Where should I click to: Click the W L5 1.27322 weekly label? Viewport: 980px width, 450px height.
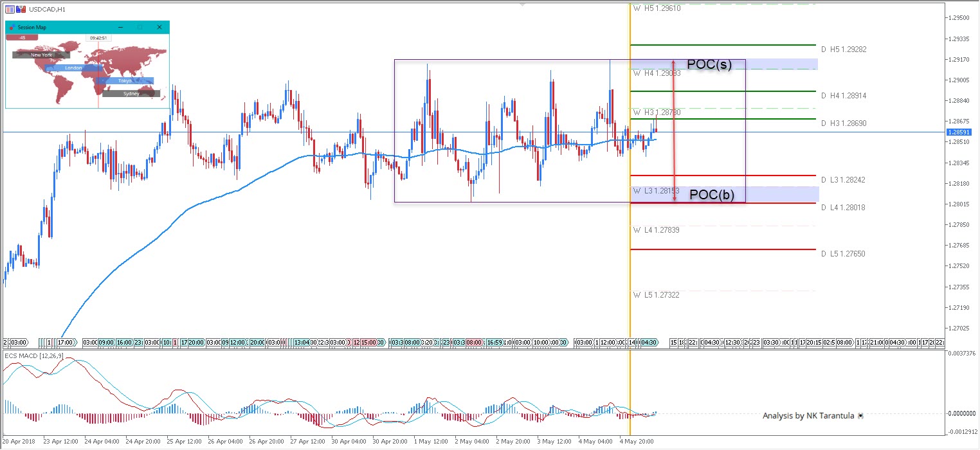coord(657,295)
